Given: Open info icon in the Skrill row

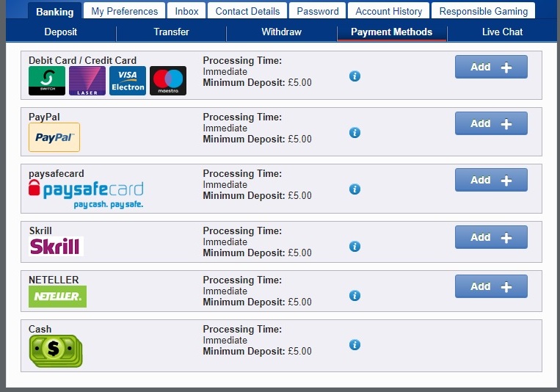Looking at the screenshot, I should click(354, 246).
